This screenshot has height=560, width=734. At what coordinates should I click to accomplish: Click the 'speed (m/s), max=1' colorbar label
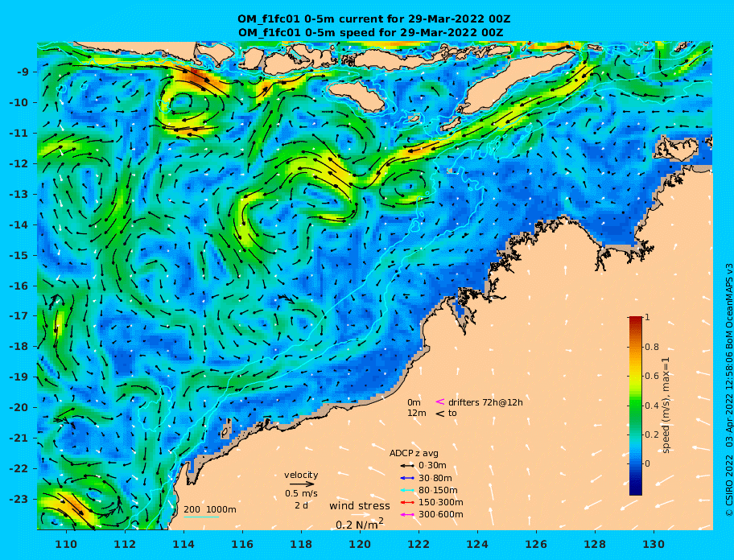[x=666, y=405]
